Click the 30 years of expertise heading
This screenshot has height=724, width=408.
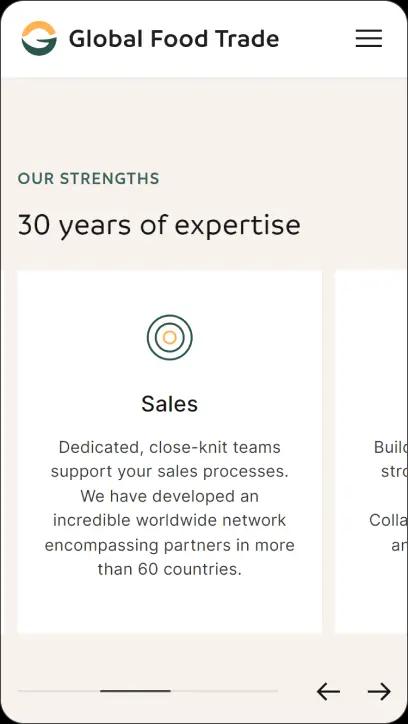[159, 226]
